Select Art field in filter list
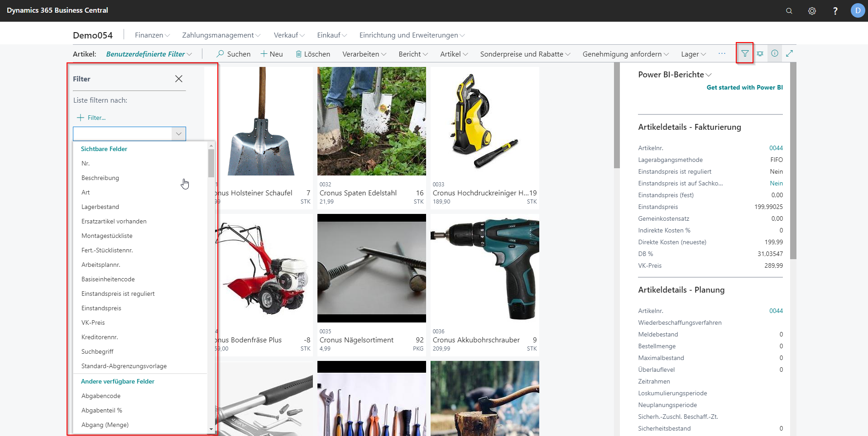868x436 pixels. (x=141, y=192)
